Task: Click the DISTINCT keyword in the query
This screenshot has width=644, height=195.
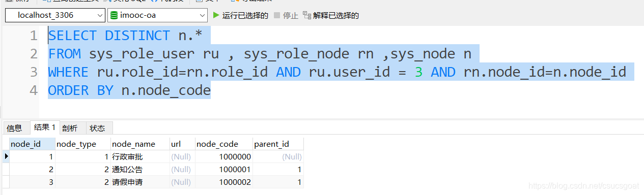Action: coord(137,36)
